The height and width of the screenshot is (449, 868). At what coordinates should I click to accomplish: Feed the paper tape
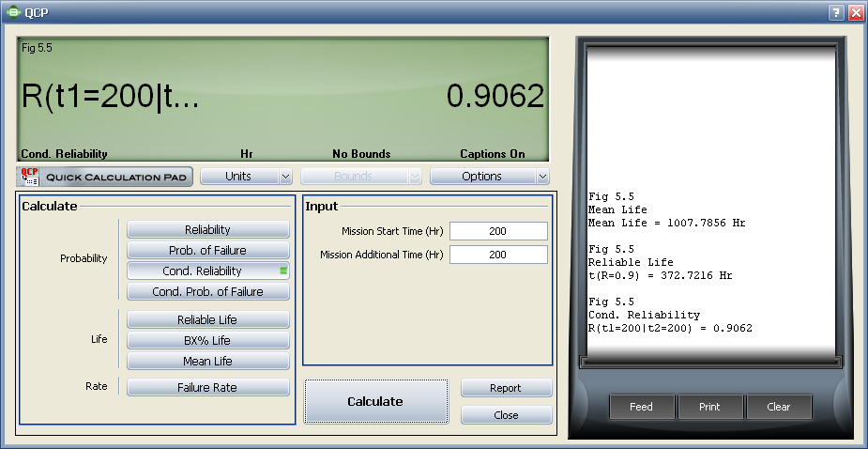pos(642,407)
